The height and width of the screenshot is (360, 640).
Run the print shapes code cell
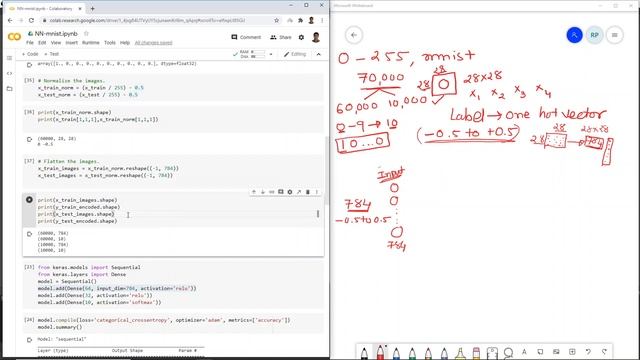(x=29, y=200)
